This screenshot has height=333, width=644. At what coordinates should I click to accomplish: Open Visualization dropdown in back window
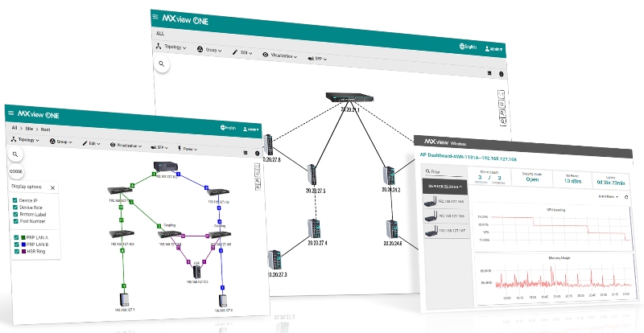(x=279, y=55)
